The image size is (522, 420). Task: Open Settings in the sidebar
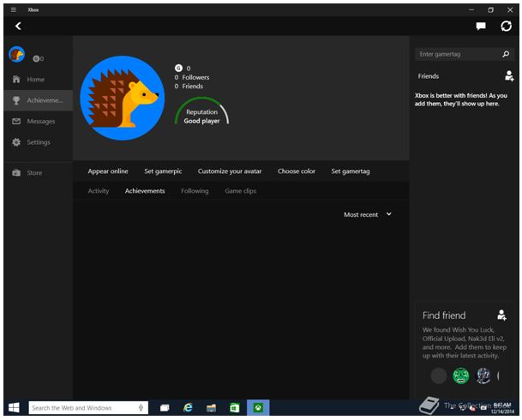tap(39, 142)
